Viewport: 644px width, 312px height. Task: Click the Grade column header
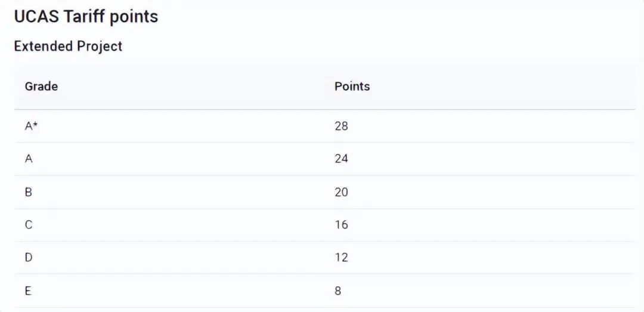click(41, 87)
